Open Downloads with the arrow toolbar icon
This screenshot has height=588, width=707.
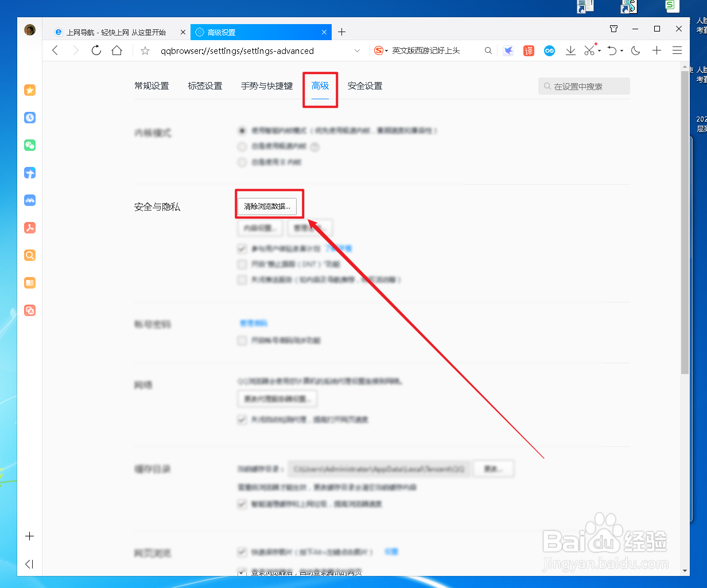pyautogui.click(x=570, y=50)
